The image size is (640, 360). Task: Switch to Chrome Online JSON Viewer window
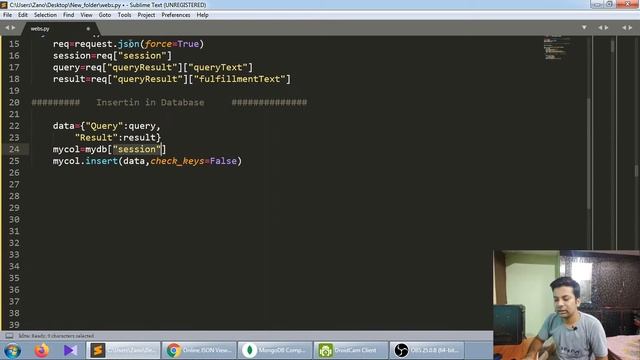point(199,350)
